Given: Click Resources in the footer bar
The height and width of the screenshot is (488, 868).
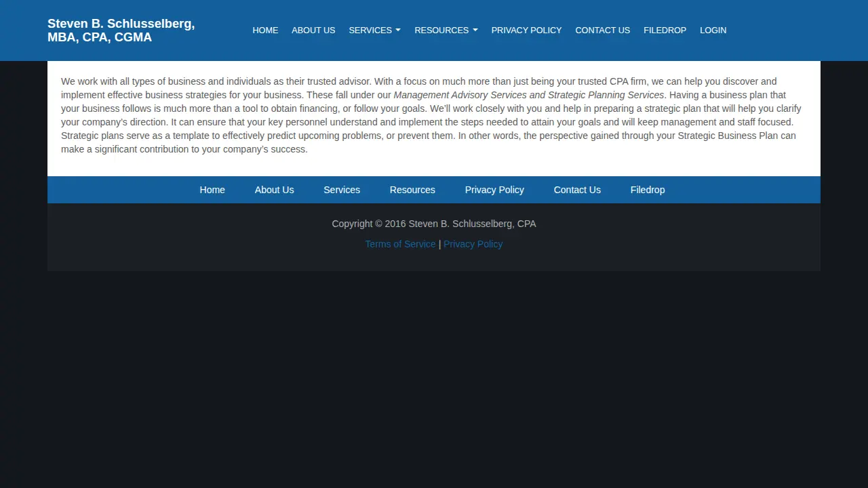Looking at the screenshot, I should tap(412, 190).
